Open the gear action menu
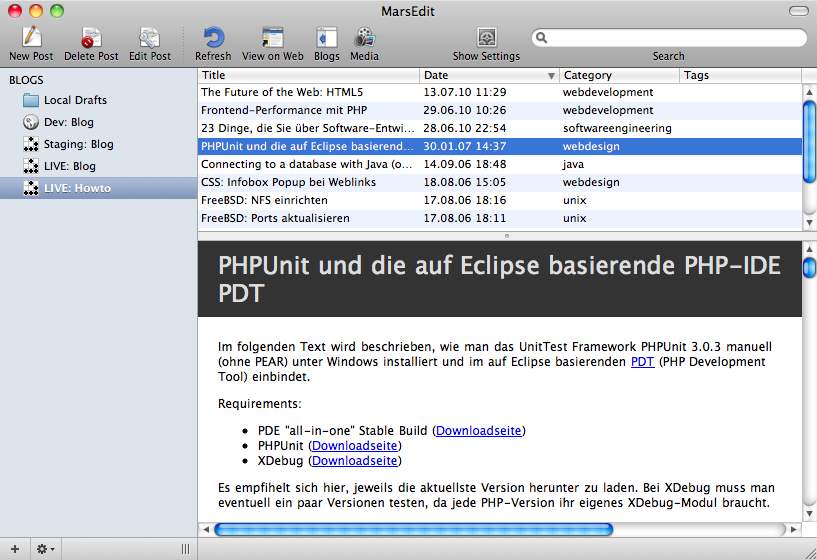Screen dimensions: 817x560 (45, 549)
